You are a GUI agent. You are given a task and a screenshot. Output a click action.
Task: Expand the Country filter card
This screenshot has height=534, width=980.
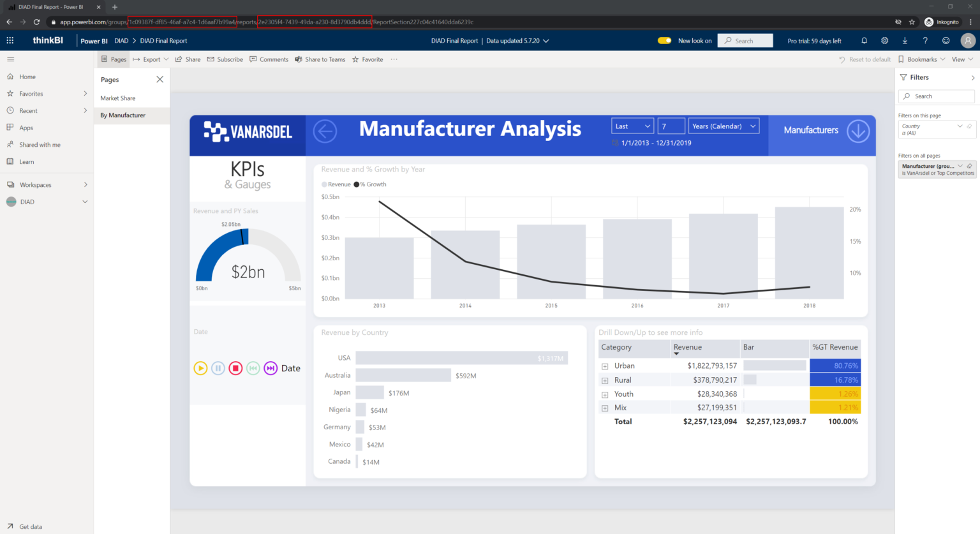[x=961, y=128]
